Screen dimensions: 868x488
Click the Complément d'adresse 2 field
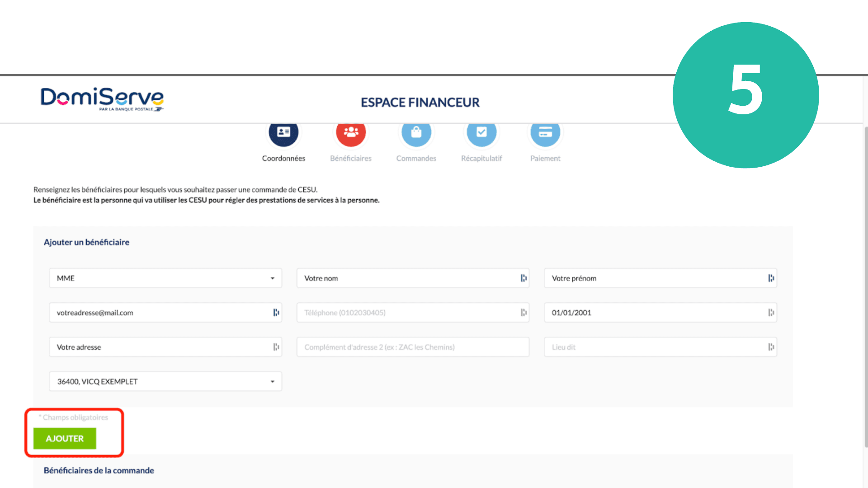click(x=412, y=347)
